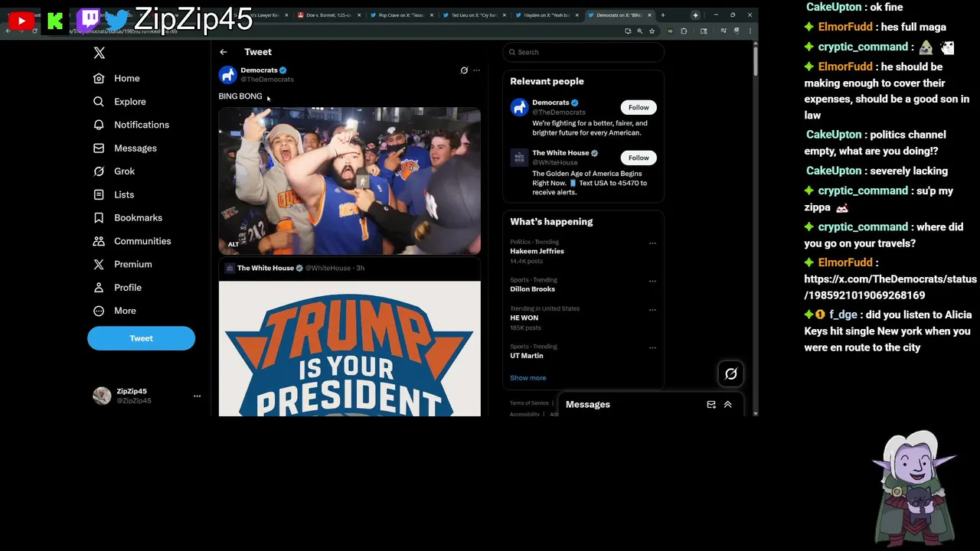Click the Bookmarks icon in sidebar
Viewport: 980px width, 551px height.
(99, 217)
